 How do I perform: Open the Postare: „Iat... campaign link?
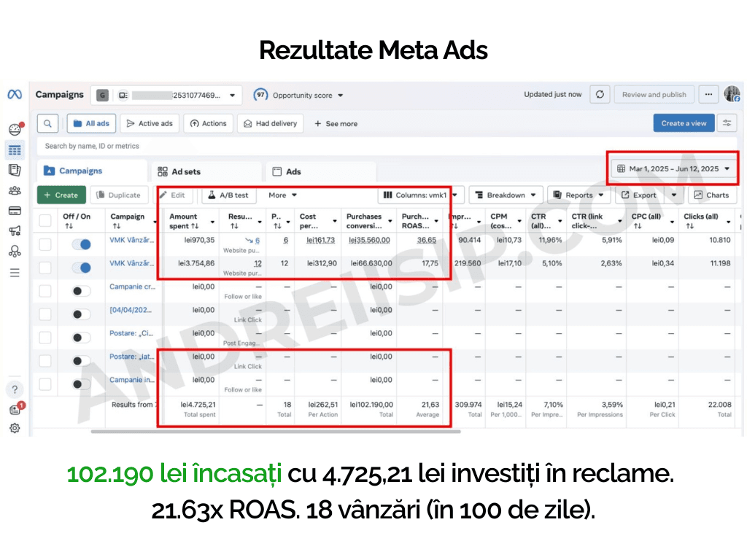131,356
